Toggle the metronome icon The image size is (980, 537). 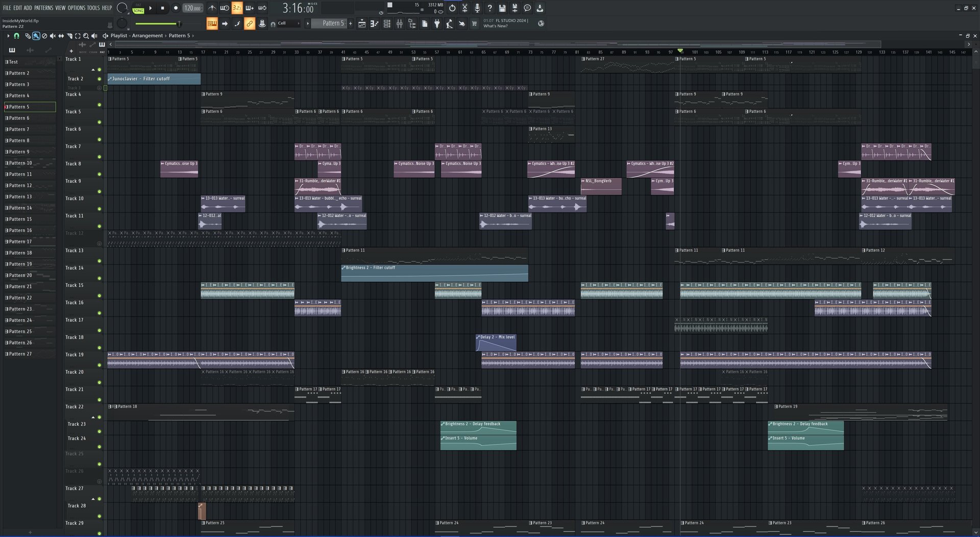212,8
